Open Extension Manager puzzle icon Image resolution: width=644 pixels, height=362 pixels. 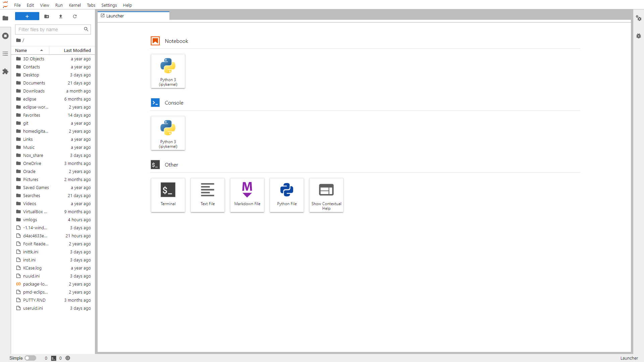[x=5, y=71]
